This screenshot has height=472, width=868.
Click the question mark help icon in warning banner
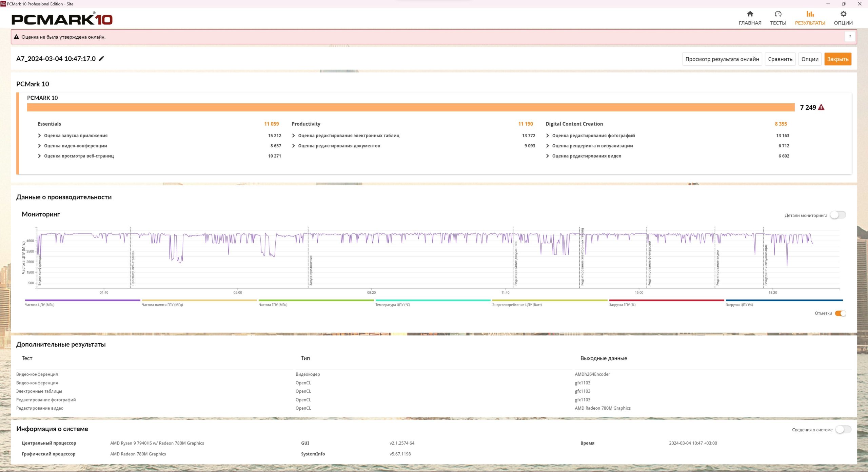(x=850, y=37)
